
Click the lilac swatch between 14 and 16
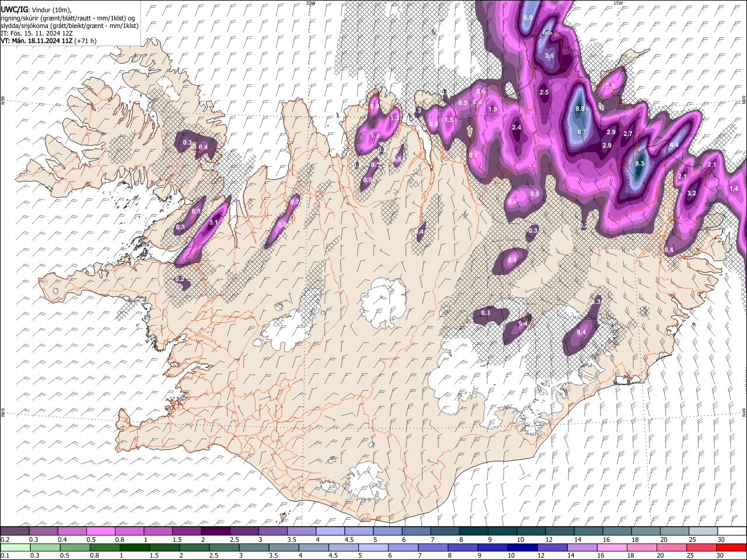584,548
